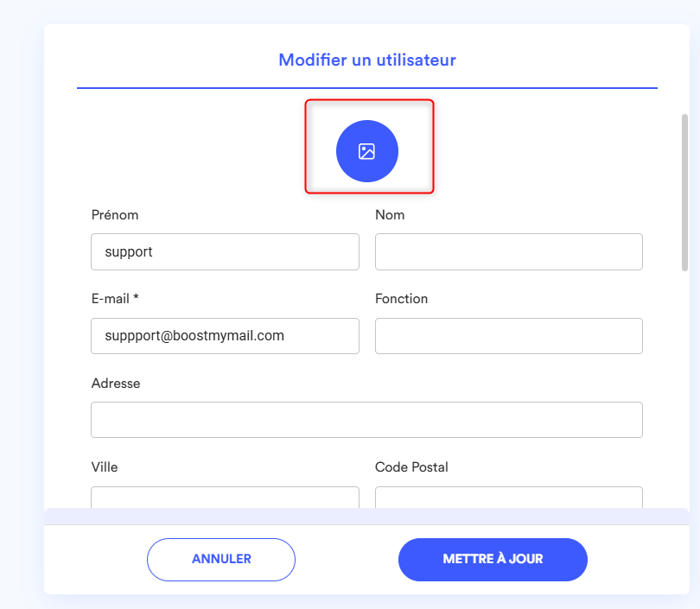Click the profile image upload icon
The image size is (700, 609).
pyautogui.click(x=367, y=151)
